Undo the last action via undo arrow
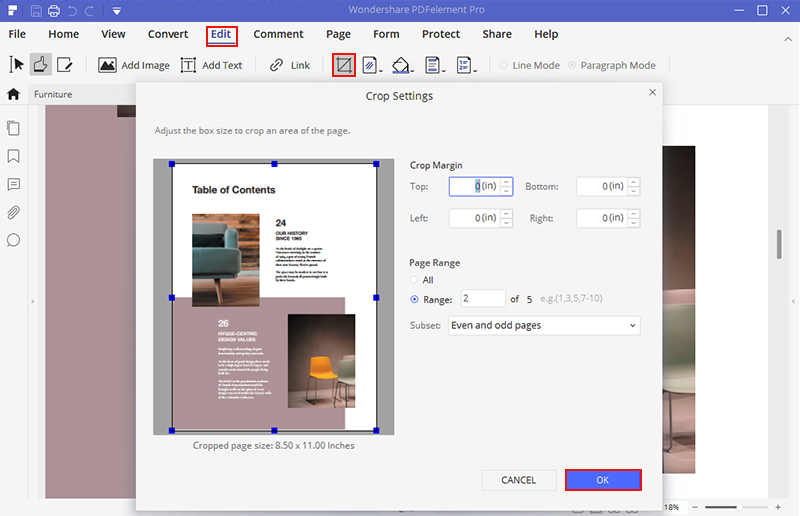 click(72, 11)
